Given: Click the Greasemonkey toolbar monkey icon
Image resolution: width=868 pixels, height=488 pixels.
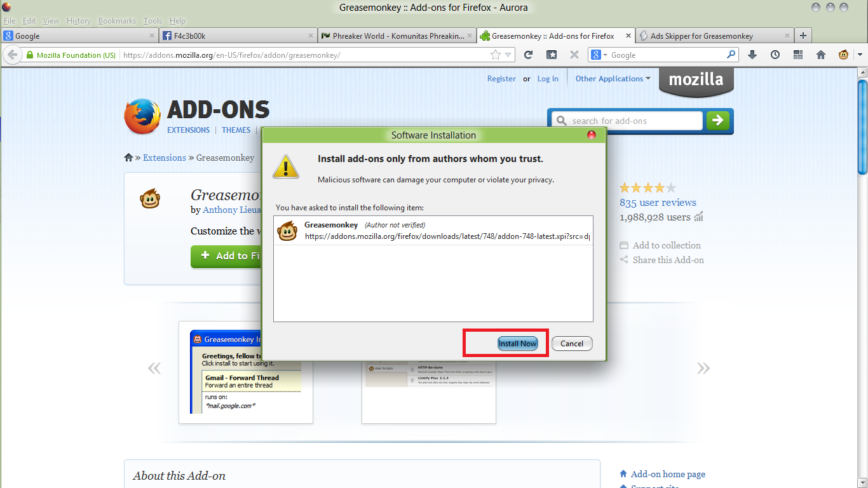Looking at the screenshot, I should [843, 55].
